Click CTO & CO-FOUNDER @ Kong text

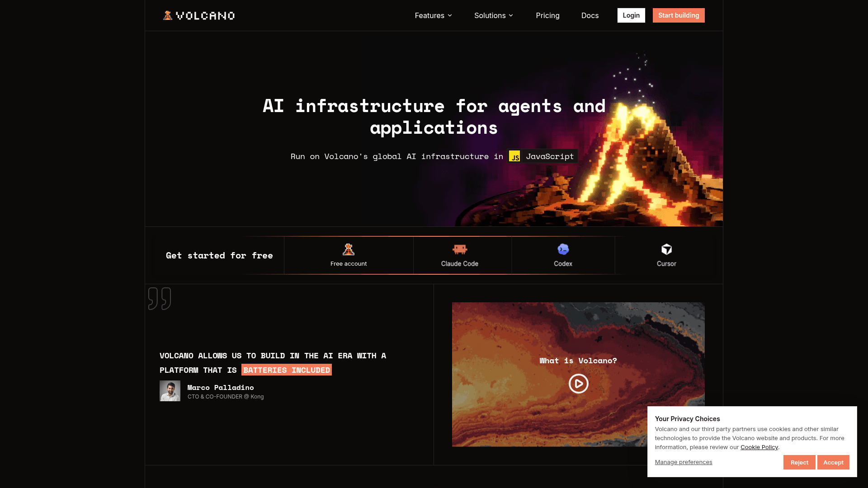226,397
